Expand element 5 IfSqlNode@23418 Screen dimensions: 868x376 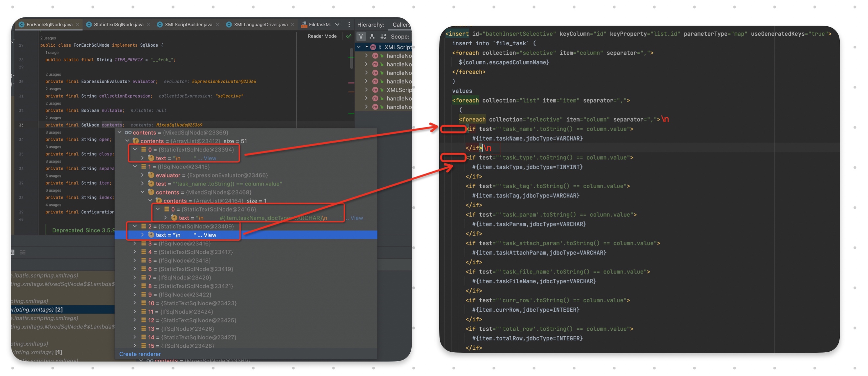point(135,260)
